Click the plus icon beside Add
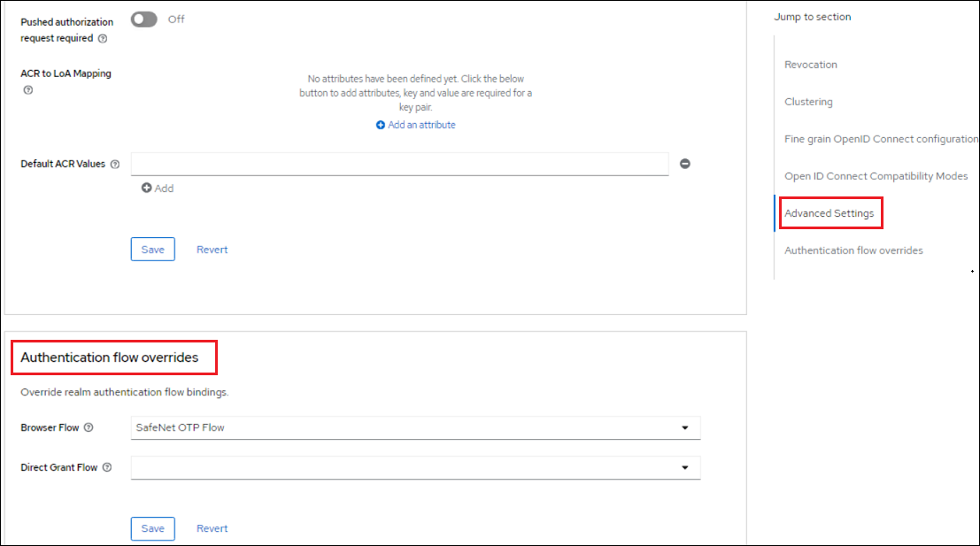Screen dimensions: 980x546 point(147,188)
